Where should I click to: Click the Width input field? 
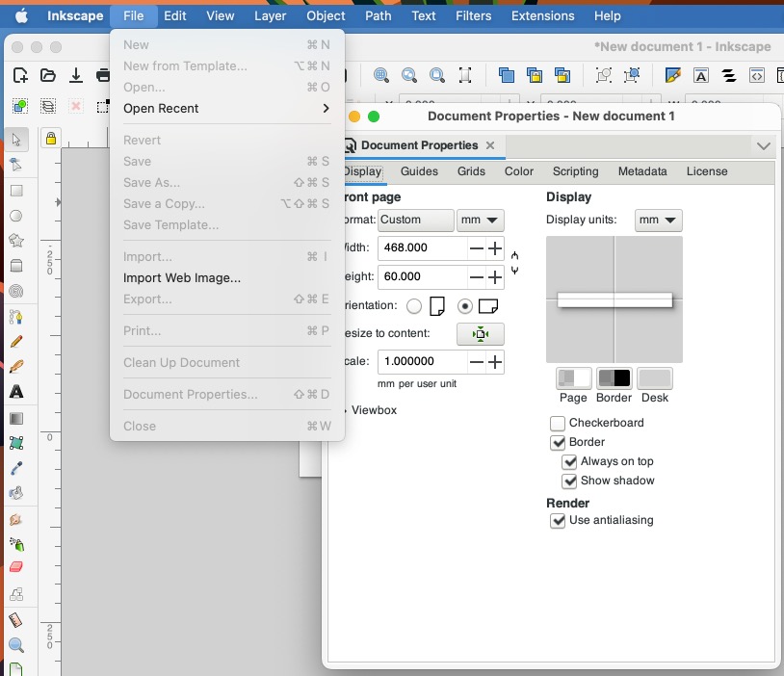(x=423, y=248)
